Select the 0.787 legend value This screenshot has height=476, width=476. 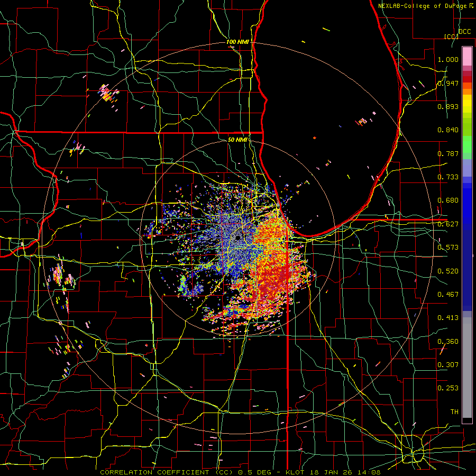pyautogui.click(x=448, y=153)
